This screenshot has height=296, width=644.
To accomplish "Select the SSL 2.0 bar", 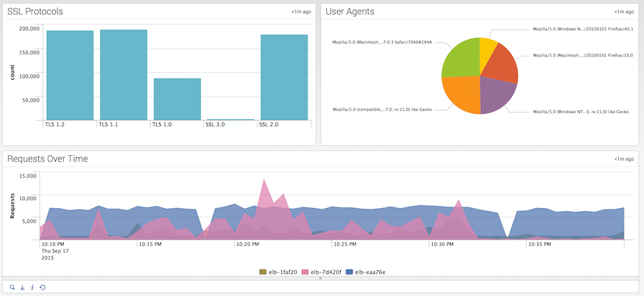I will (284, 77).
